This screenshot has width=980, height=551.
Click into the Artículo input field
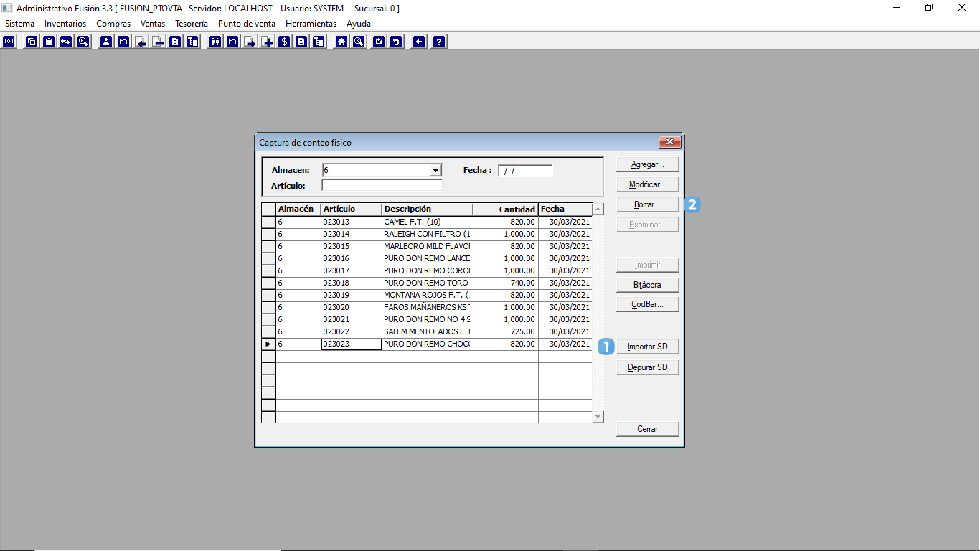click(382, 185)
